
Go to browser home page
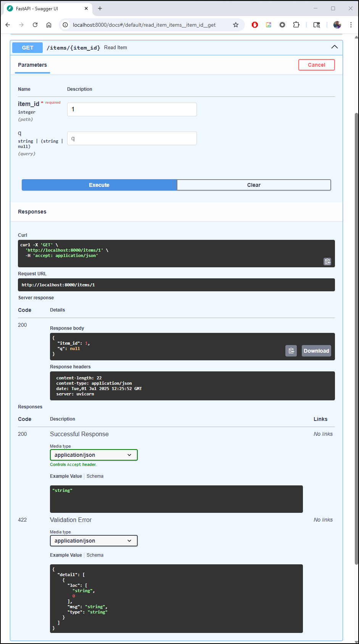point(49,25)
